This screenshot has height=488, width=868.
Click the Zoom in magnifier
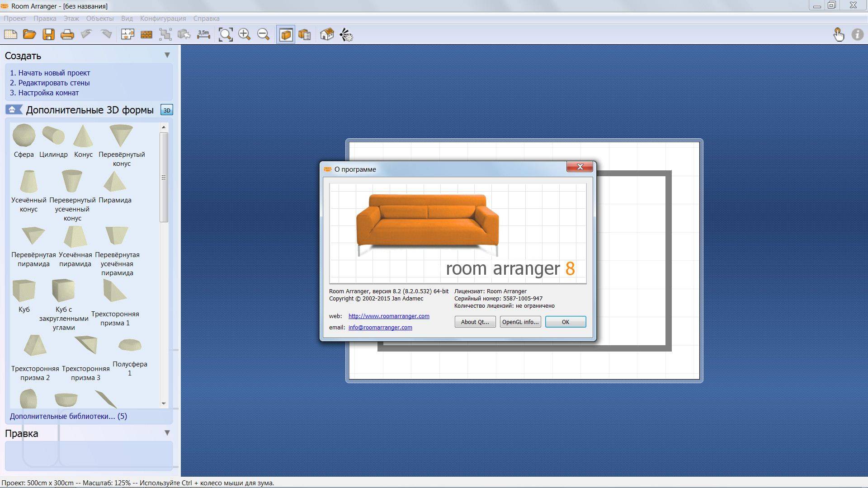click(x=245, y=34)
